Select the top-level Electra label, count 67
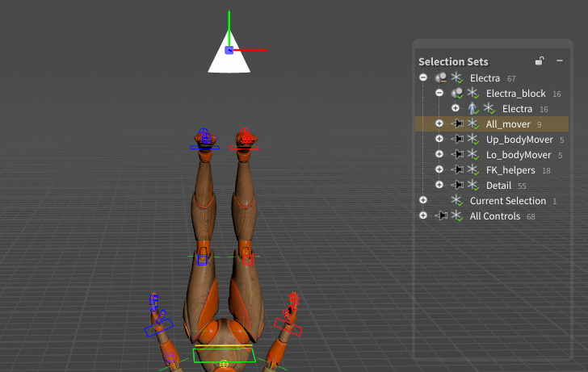588x372 pixels. tap(485, 78)
